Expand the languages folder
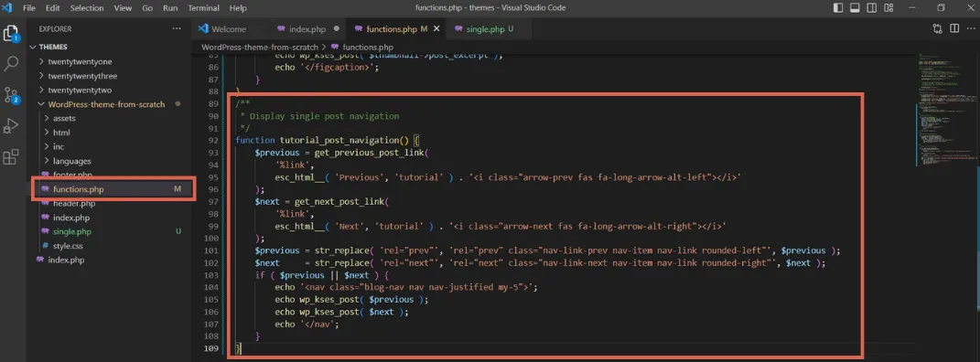The height and width of the screenshot is (362, 980). pos(72,161)
